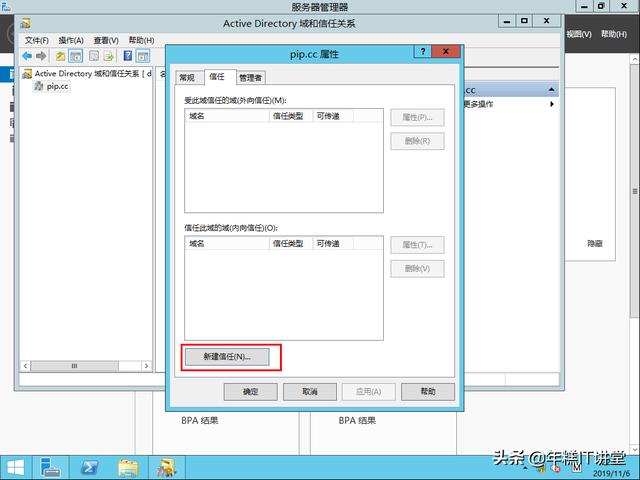Screen dimensions: 640x480
Task: Toggle Show/Hide console tree icon
Action: tap(76, 56)
